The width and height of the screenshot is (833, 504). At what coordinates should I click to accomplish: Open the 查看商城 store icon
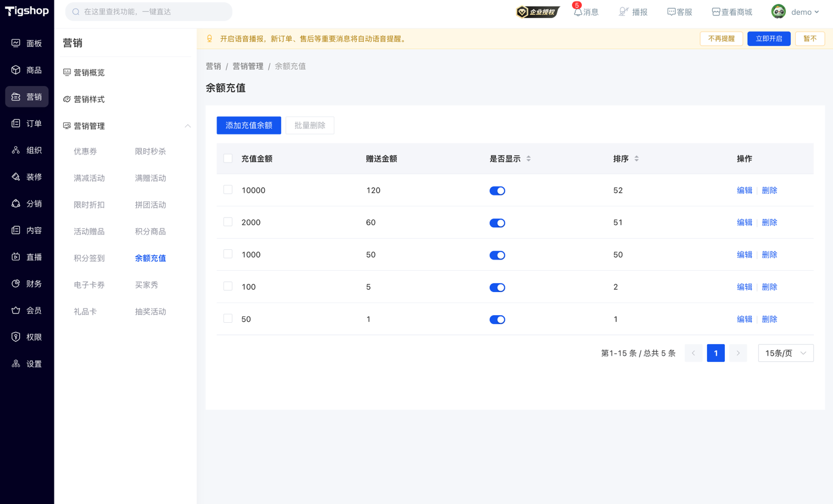[716, 12]
